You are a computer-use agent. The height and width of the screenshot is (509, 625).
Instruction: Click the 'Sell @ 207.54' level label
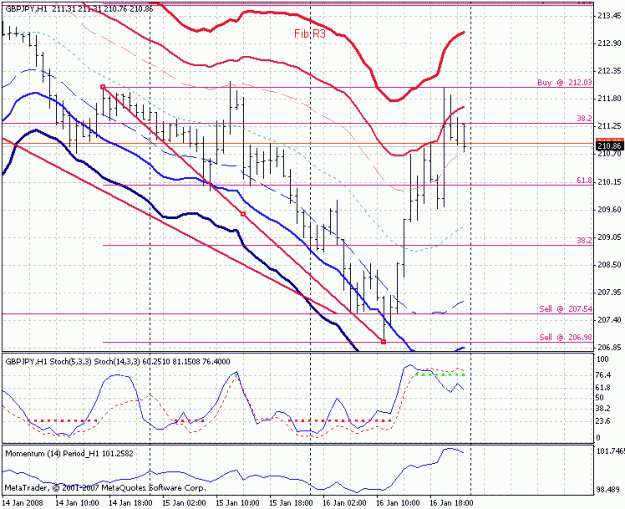point(566,309)
